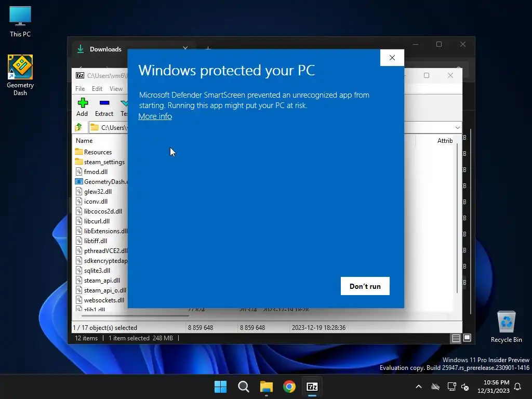Switch Explorer to large icons view
Screen dimensions: 532x399
pos(467,338)
